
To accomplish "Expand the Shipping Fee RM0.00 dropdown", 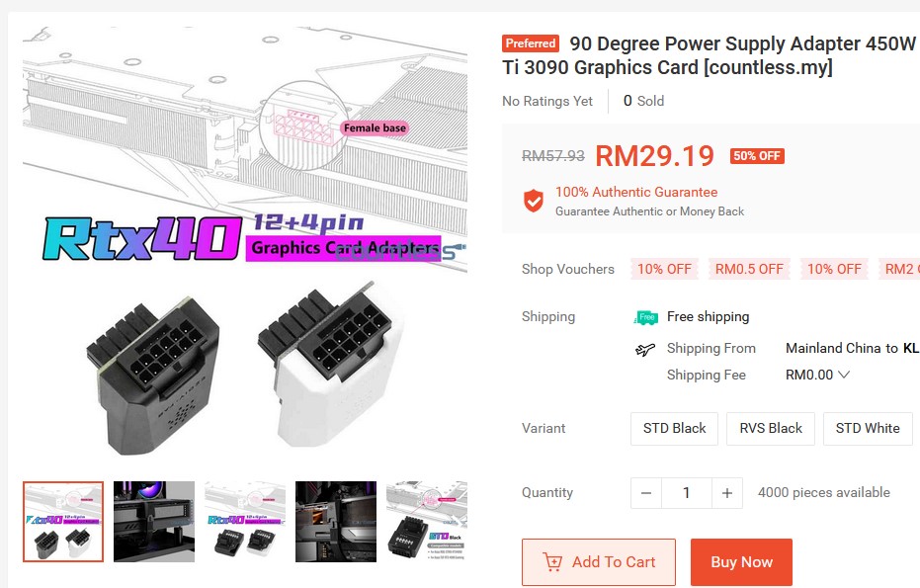I will [817, 375].
